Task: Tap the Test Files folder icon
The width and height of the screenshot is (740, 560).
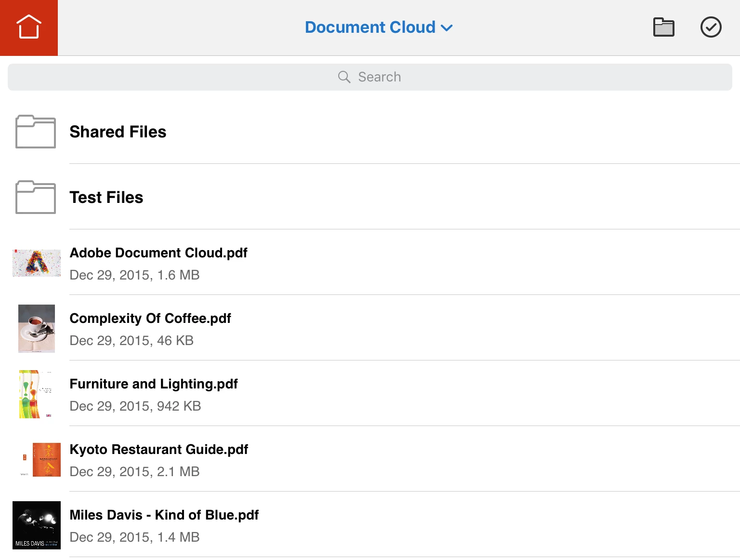Action: 36,197
